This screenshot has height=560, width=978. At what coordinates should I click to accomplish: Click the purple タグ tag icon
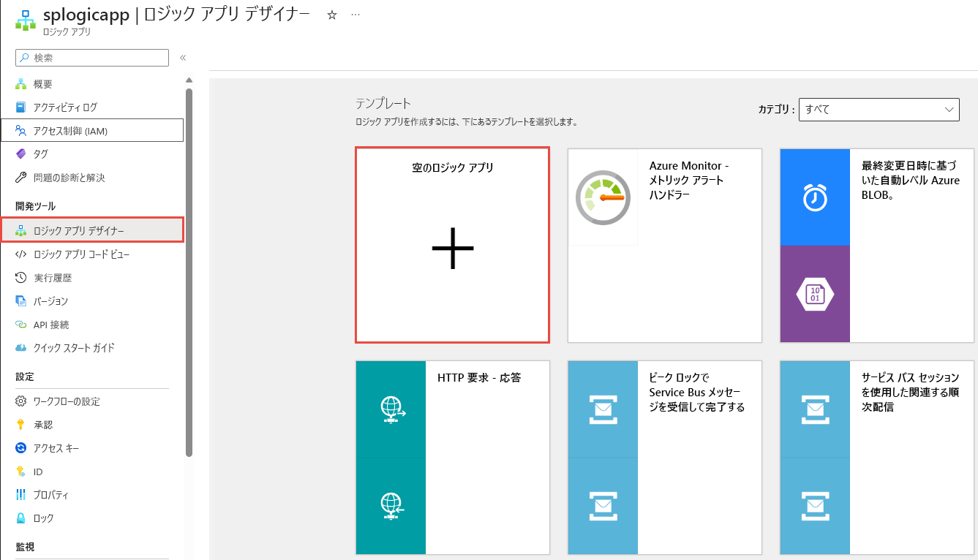click(x=21, y=154)
